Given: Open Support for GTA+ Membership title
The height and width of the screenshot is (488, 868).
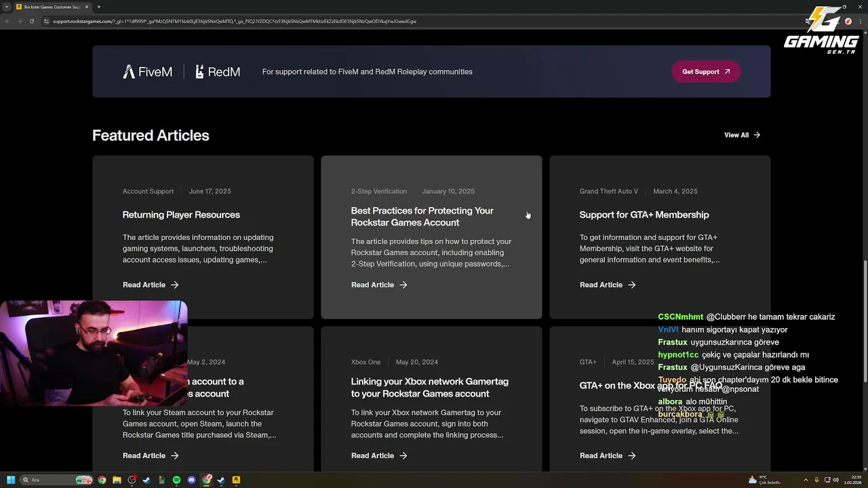Looking at the screenshot, I should (644, 215).
